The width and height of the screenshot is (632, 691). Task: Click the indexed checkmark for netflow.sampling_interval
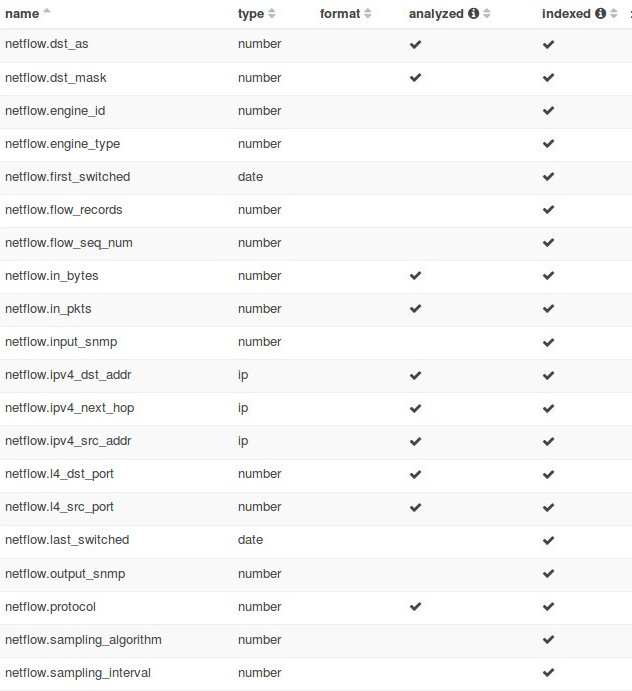(x=548, y=673)
